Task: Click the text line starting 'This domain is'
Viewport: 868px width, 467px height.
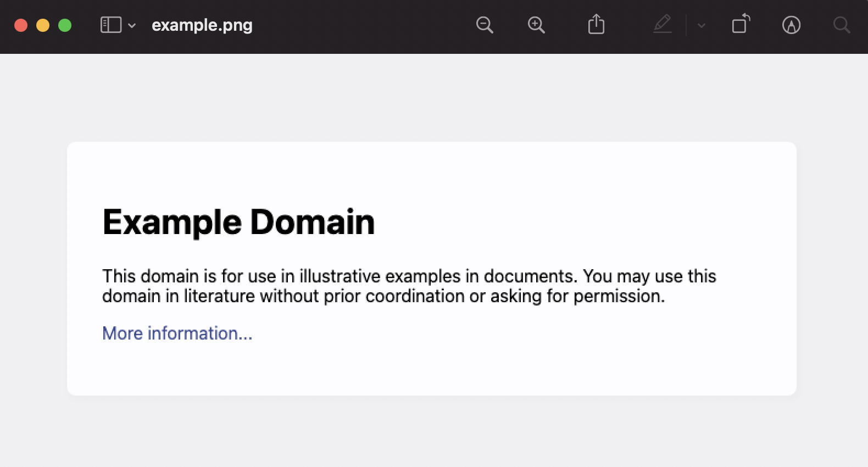Action: [409, 276]
